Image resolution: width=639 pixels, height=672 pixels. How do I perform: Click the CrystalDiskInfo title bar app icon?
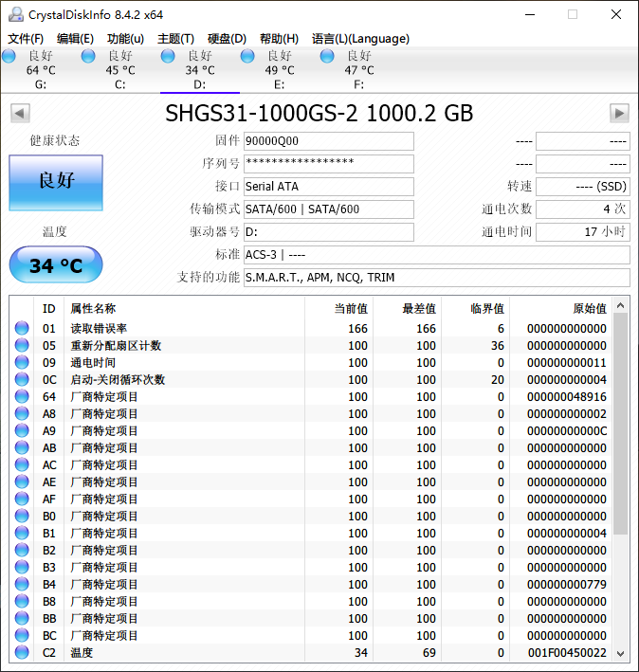tap(16, 14)
